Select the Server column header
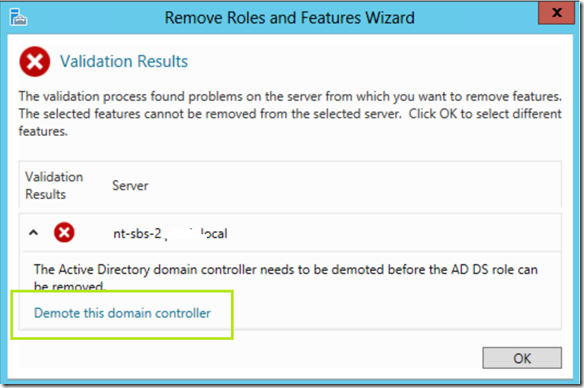The image size is (584, 388). point(130,185)
